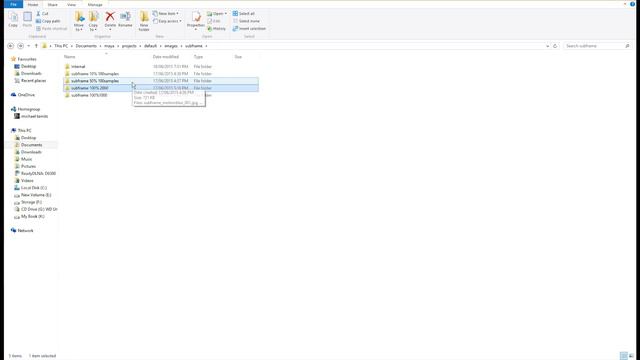Click the Paste ribbon icon
640x360 pixels.
27,19
